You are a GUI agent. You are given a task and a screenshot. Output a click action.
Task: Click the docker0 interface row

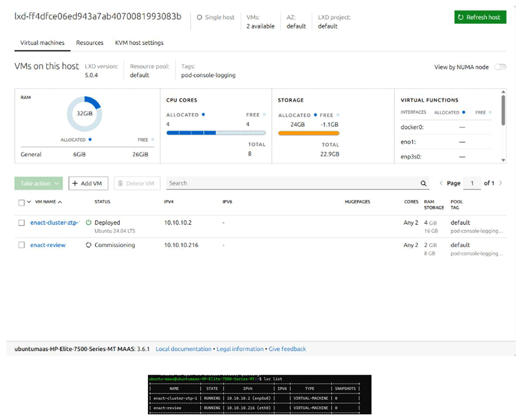pos(446,127)
